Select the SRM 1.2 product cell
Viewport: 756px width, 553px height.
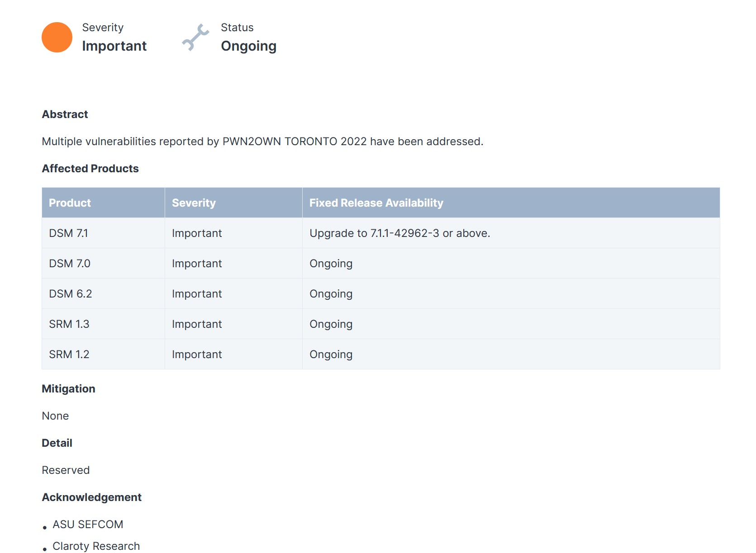69,354
